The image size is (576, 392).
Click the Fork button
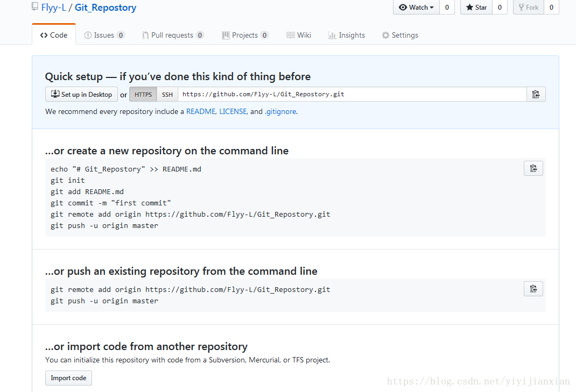tap(529, 8)
